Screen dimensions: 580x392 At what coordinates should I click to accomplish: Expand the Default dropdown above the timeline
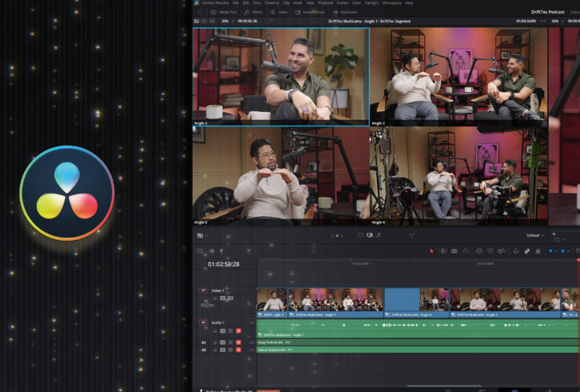click(535, 235)
